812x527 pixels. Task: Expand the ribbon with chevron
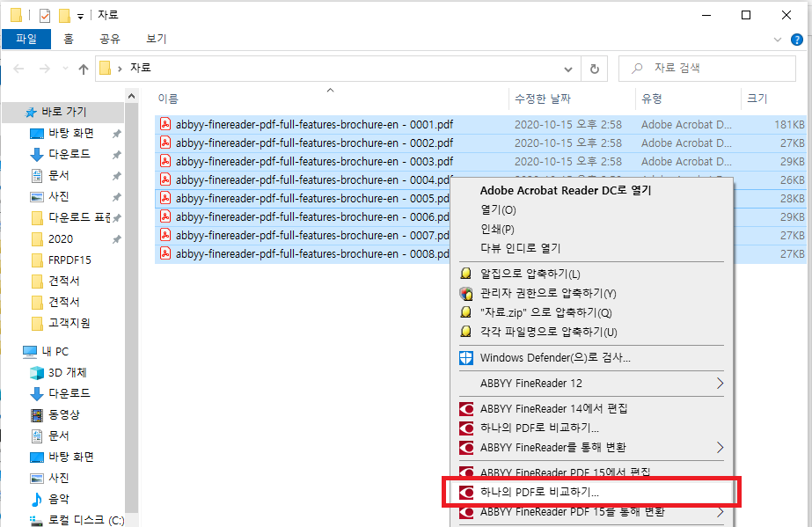[778, 40]
